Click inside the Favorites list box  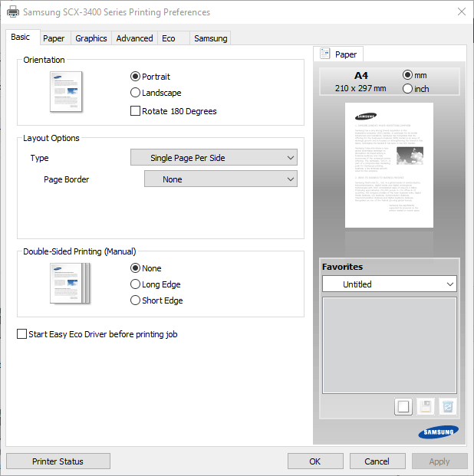(389, 345)
